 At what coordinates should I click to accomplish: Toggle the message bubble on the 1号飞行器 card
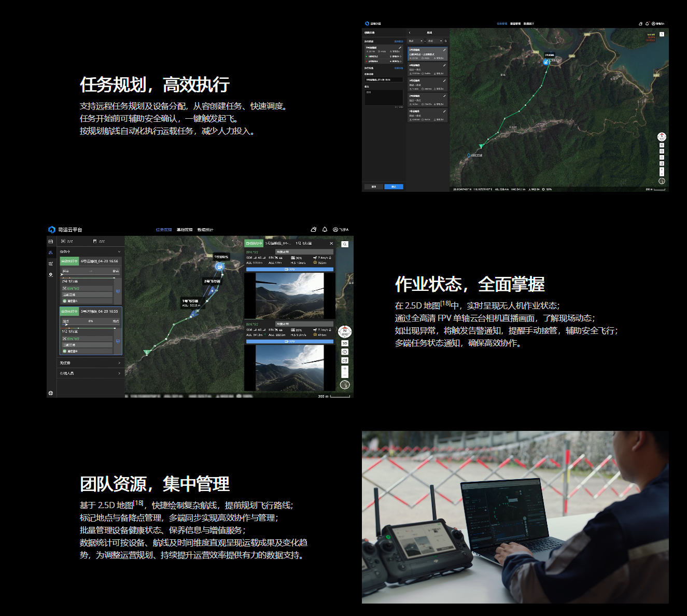click(118, 341)
